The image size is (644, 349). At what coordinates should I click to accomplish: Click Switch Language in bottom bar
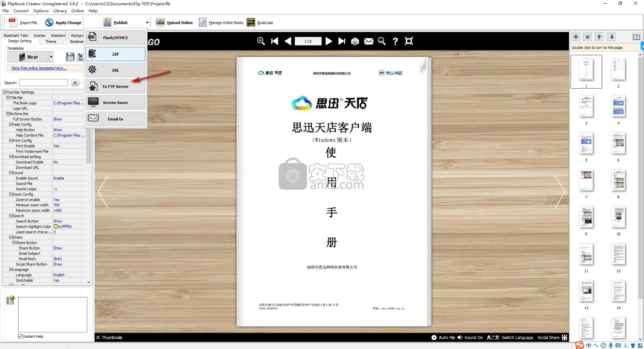[x=510, y=338]
